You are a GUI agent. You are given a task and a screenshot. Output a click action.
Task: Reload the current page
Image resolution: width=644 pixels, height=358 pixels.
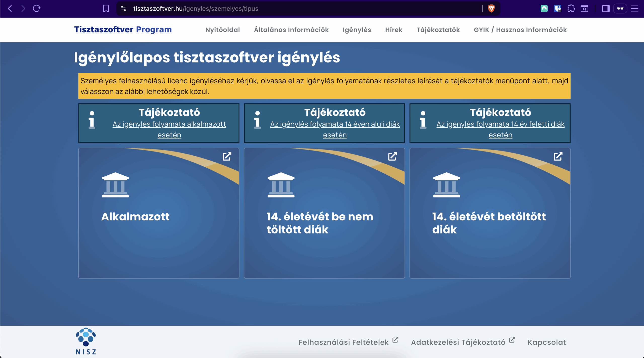tap(37, 8)
